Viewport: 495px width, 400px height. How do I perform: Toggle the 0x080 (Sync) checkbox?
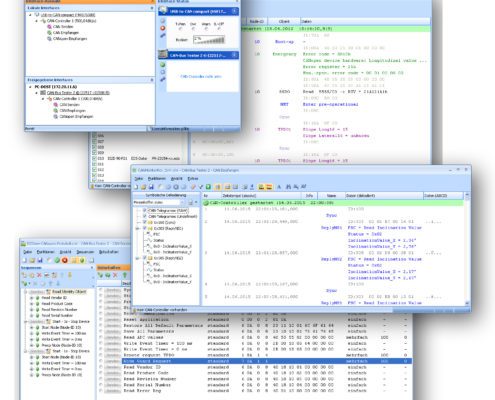click(x=145, y=222)
